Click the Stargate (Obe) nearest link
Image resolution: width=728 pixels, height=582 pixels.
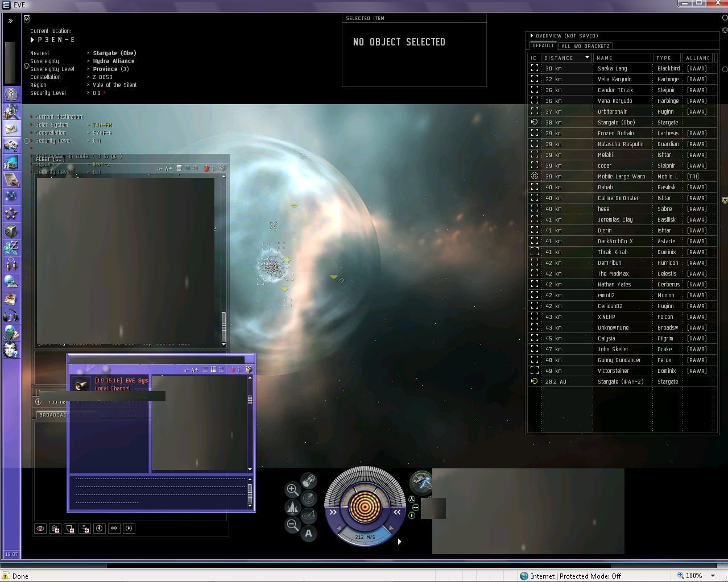coord(114,53)
